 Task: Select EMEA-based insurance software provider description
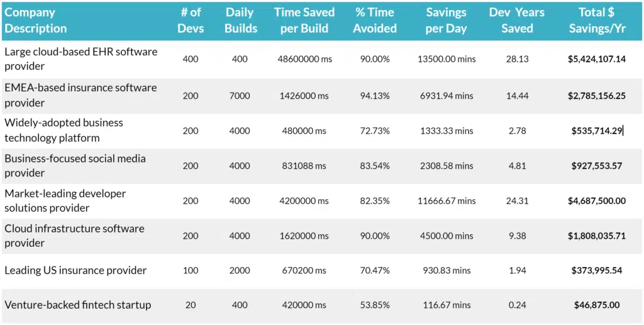pyautogui.click(x=80, y=95)
